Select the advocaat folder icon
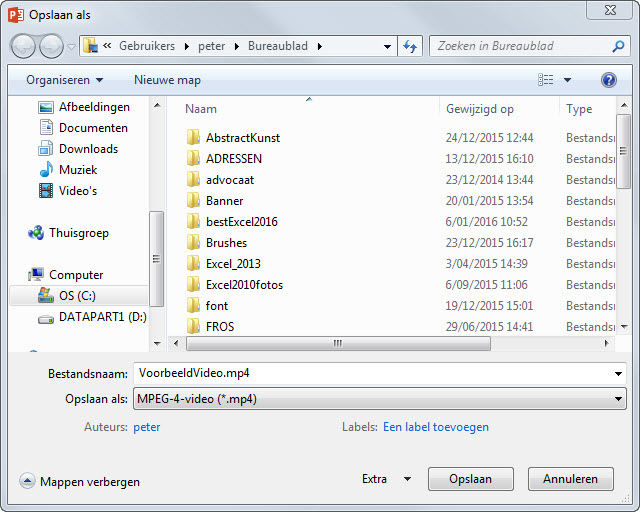Viewport: 640px width, 512px height. click(x=193, y=180)
